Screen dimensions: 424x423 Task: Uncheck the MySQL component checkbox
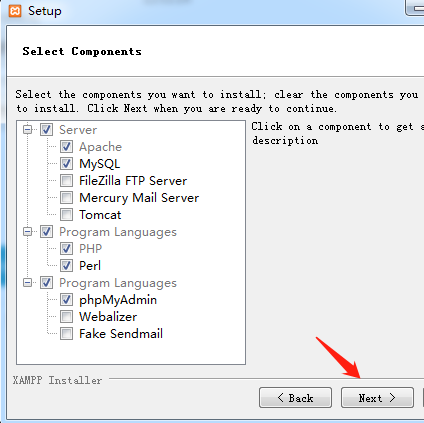[x=66, y=163]
